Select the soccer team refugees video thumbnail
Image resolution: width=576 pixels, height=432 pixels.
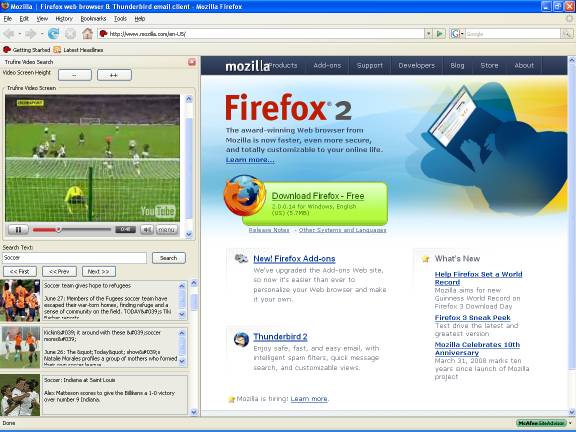coord(20,300)
